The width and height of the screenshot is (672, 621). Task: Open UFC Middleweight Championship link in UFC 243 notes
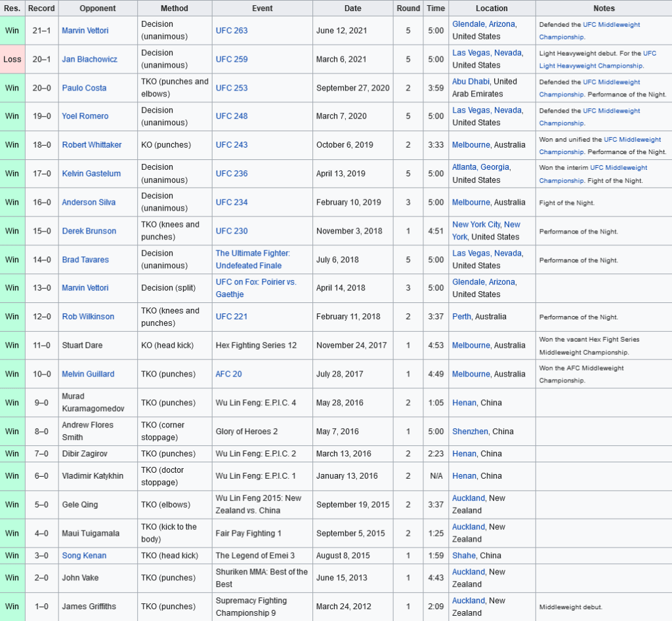pos(600,146)
